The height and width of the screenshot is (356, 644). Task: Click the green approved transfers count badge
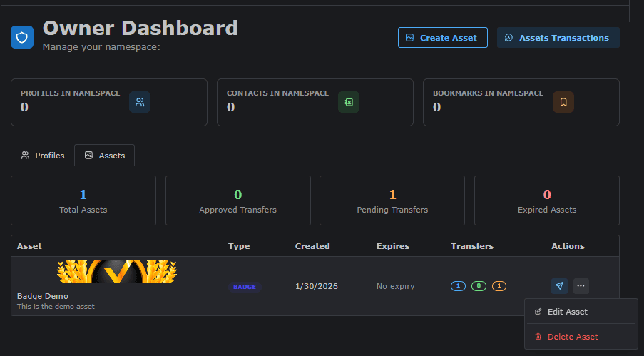pyautogui.click(x=479, y=285)
